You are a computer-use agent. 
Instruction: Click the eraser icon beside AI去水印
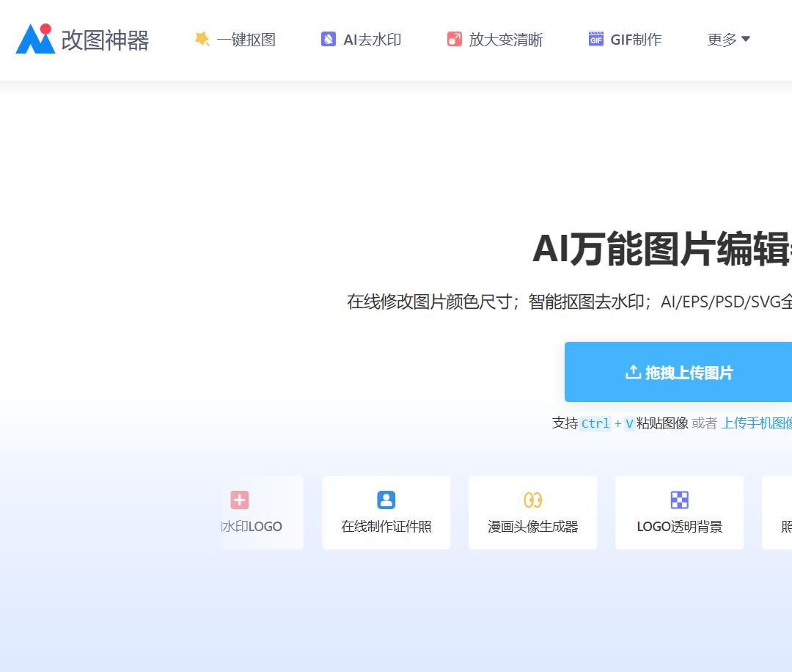point(328,39)
